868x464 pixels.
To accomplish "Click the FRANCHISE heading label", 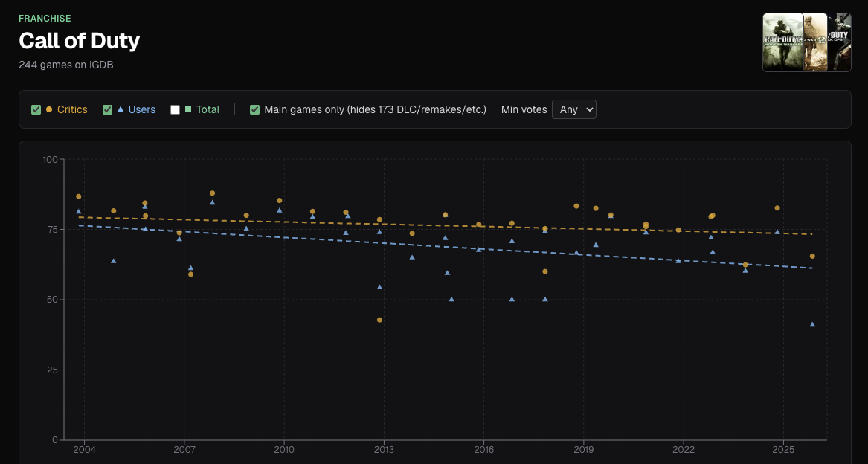I will (45, 19).
